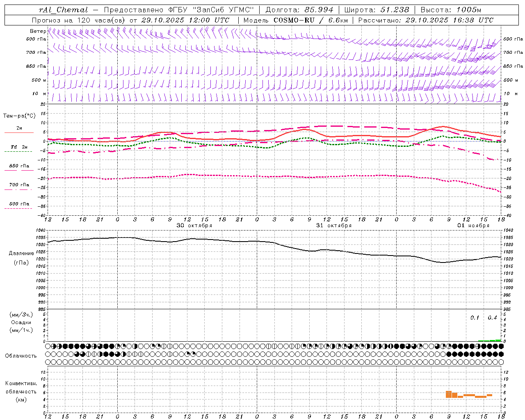The image size is (525, 420).
Task: Click the Облачность cloud cover label
Action: [x=21, y=356]
